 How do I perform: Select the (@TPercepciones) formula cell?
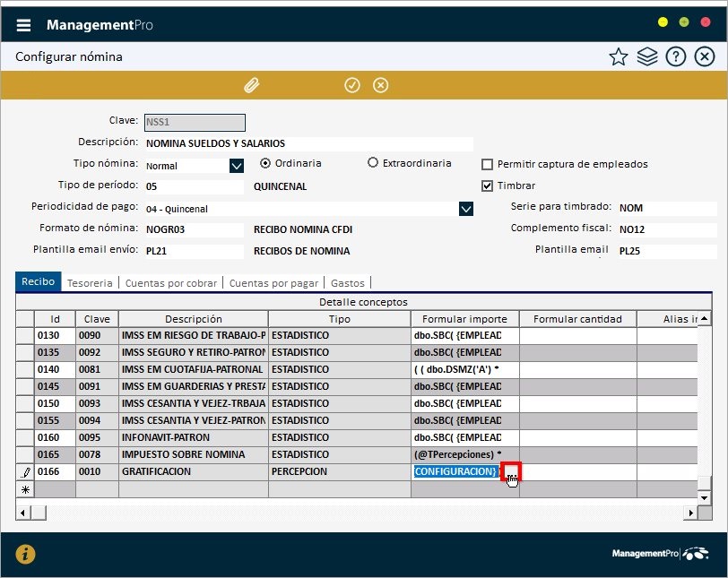tap(464, 454)
